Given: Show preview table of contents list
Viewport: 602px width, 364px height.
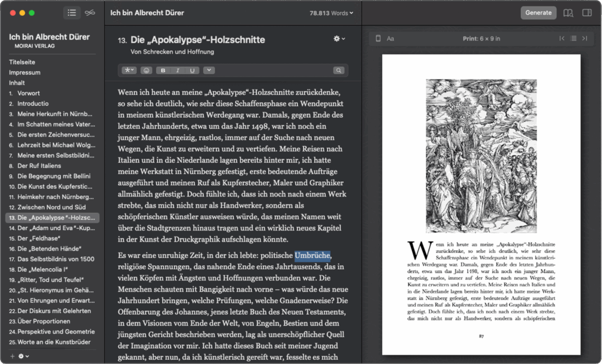Looking at the screenshot, I should [x=573, y=38].
